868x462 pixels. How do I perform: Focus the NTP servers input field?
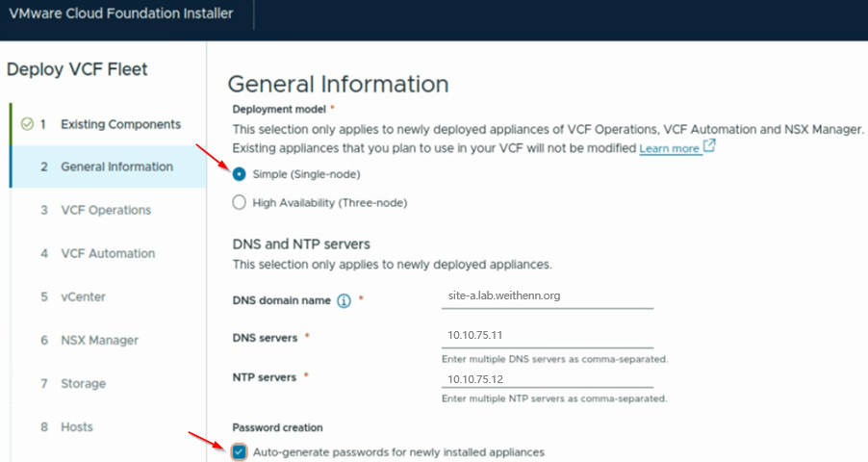coord(547,378)
